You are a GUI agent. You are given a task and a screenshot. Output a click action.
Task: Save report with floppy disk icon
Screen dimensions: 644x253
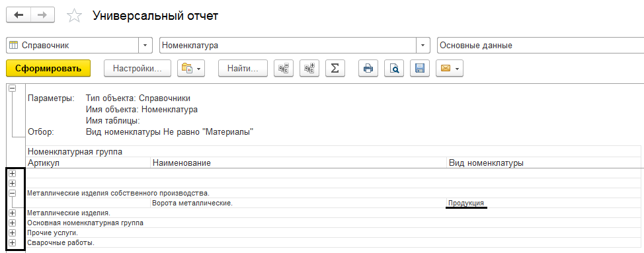tap(420, 69)
